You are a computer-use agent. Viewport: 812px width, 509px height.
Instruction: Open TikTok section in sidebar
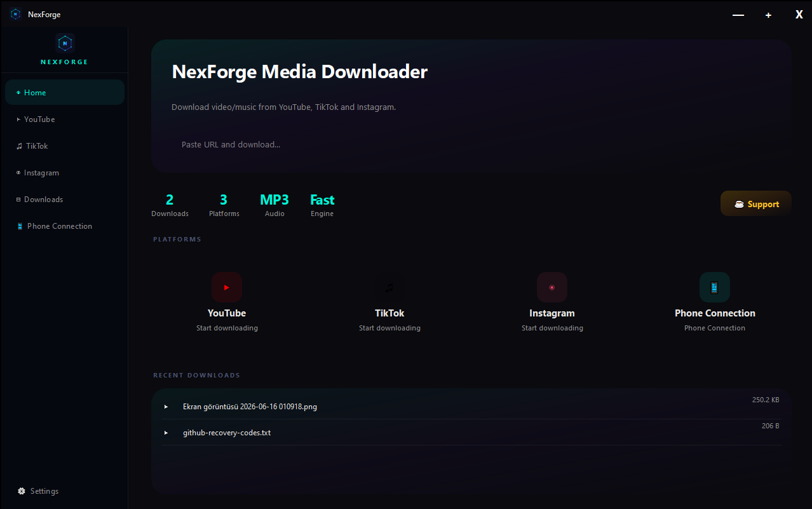(x=64, y=146)
